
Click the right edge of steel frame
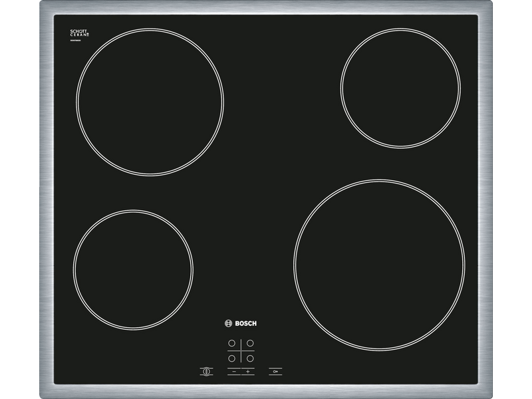point(485,199)
